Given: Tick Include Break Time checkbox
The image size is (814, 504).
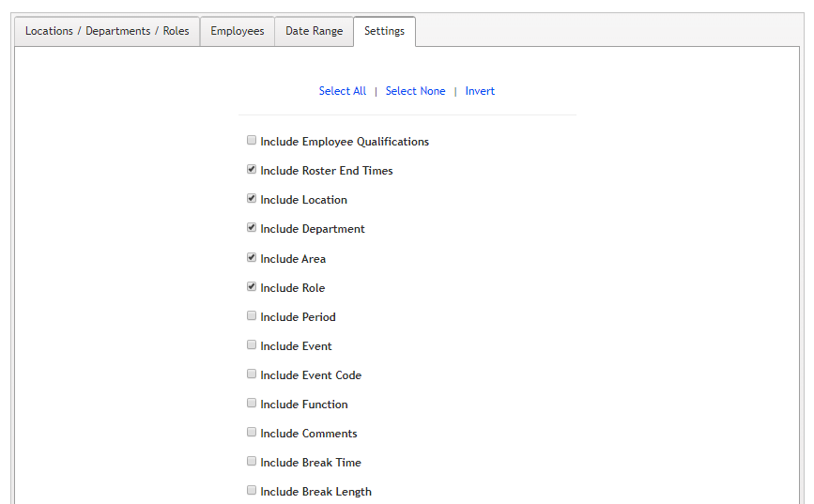Looking at the screenshot, I should tap(252, 461).
